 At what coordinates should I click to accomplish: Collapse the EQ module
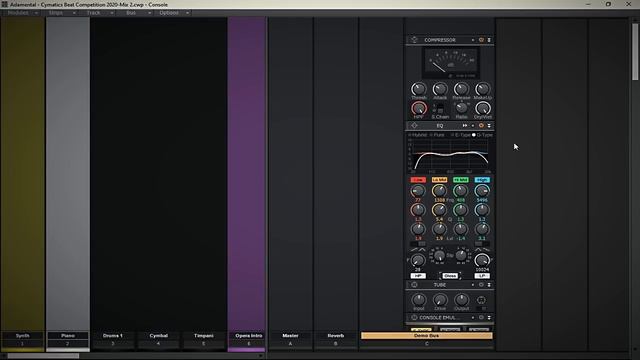pyautogui.click(x=489, y=126)
